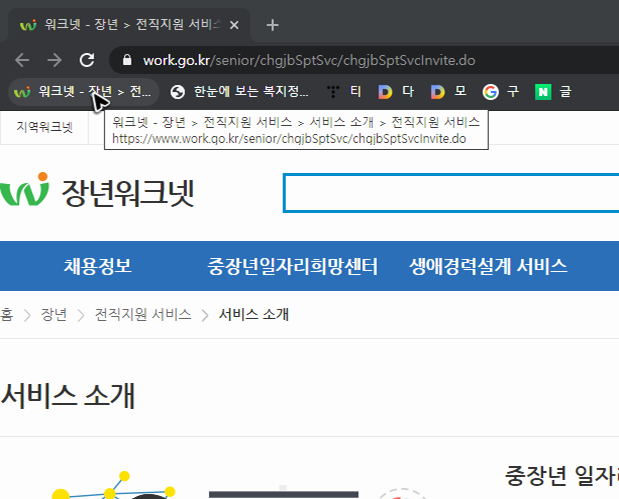This screenshot has width=619, height=499.
Task: Click the 장년워크넷 logo
Action: (97, 191)
